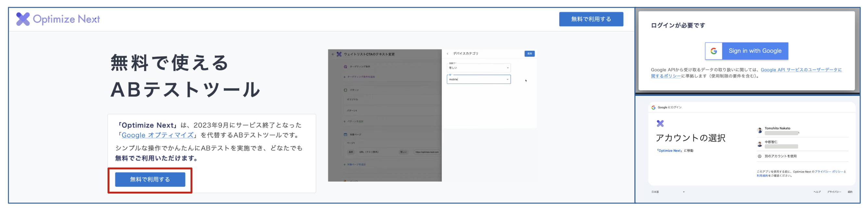Click the Sign in with Google button
This screenshot has width=868, height=208.
pyautogui.click(x=746, y=51)
